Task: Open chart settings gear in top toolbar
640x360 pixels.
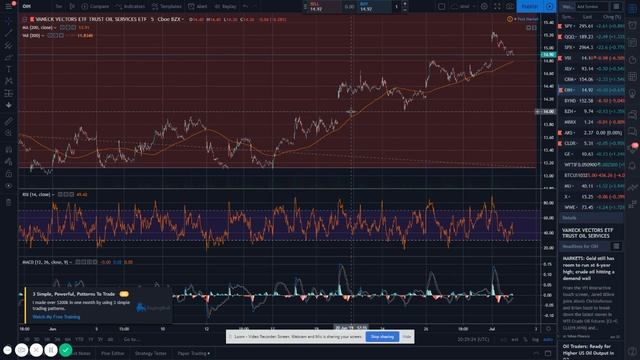Action: 484,7
